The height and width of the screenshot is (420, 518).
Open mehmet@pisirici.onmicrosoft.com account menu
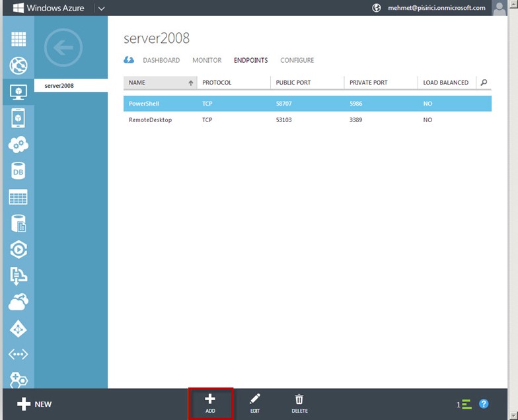436,8
